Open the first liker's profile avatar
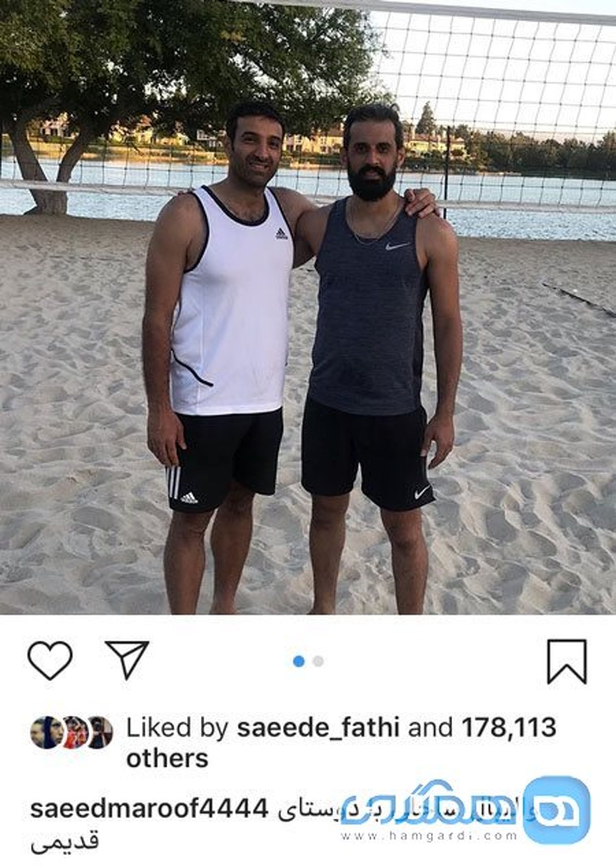616x867 pixels. pyautogui.click(x=46, y=732)
